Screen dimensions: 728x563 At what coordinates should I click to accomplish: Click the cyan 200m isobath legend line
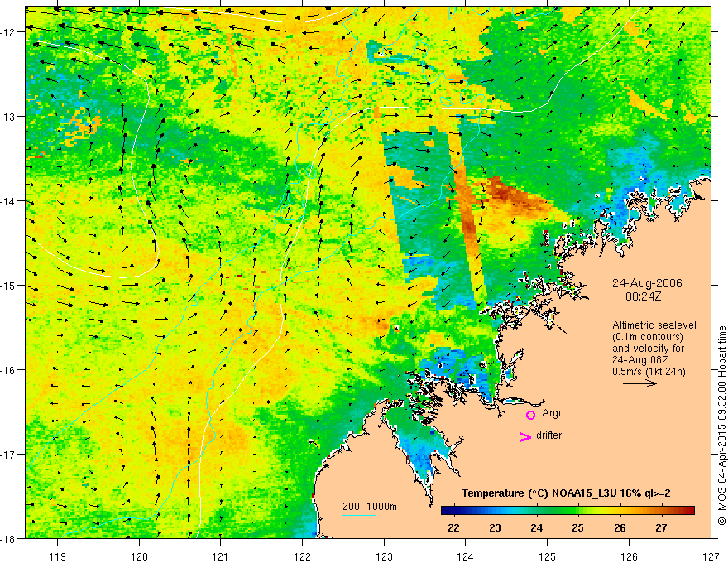pos(359,515)
